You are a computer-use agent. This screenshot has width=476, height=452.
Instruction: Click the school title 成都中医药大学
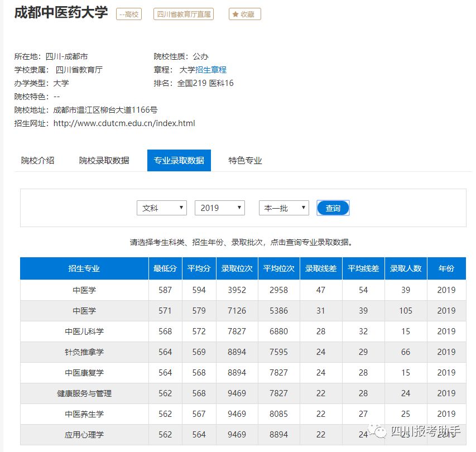61,13
